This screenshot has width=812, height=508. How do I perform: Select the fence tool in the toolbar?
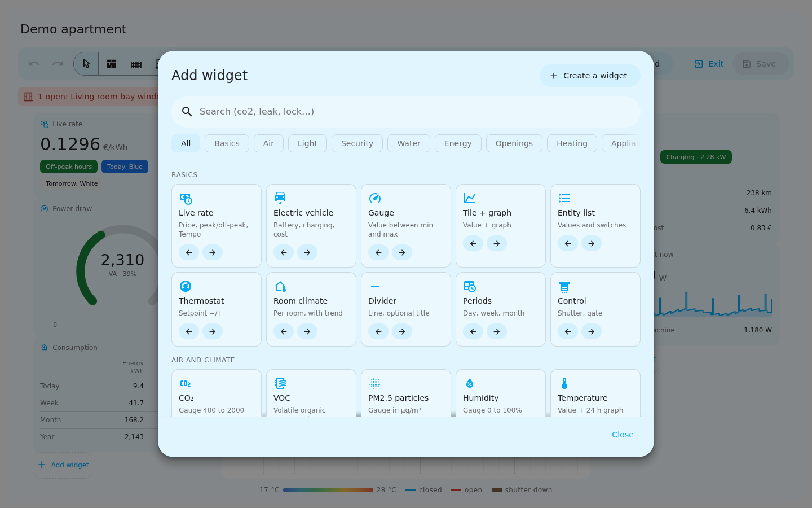click(x=136, y=64)
